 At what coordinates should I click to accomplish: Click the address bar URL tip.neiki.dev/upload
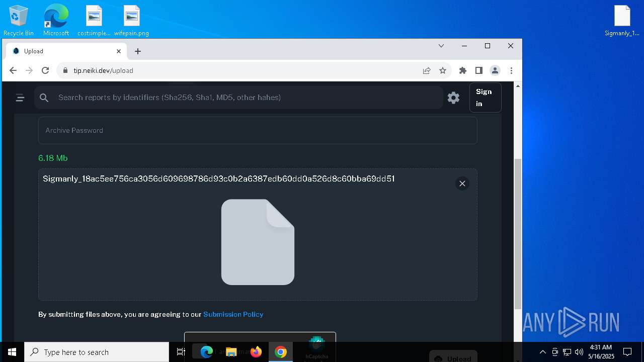tap(103, 70)
